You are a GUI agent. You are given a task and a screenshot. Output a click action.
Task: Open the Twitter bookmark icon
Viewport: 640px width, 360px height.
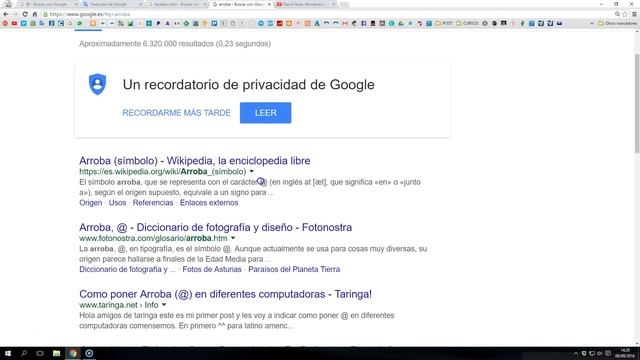click(24, 23)
